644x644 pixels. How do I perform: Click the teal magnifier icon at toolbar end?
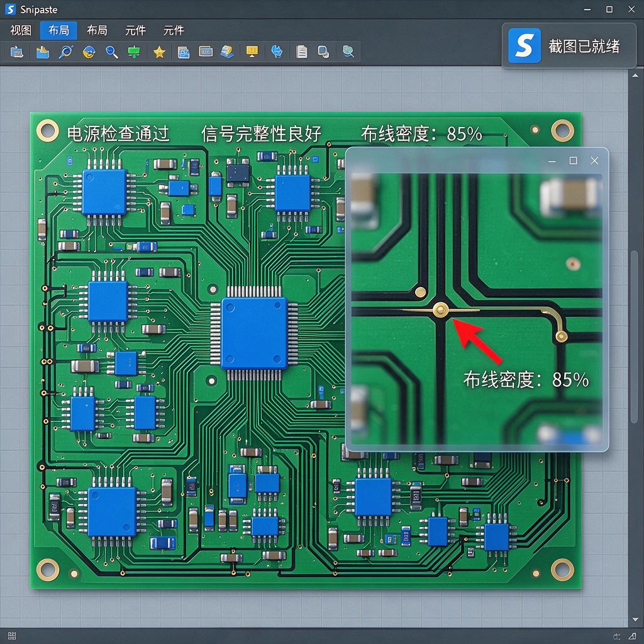point(348,52)
